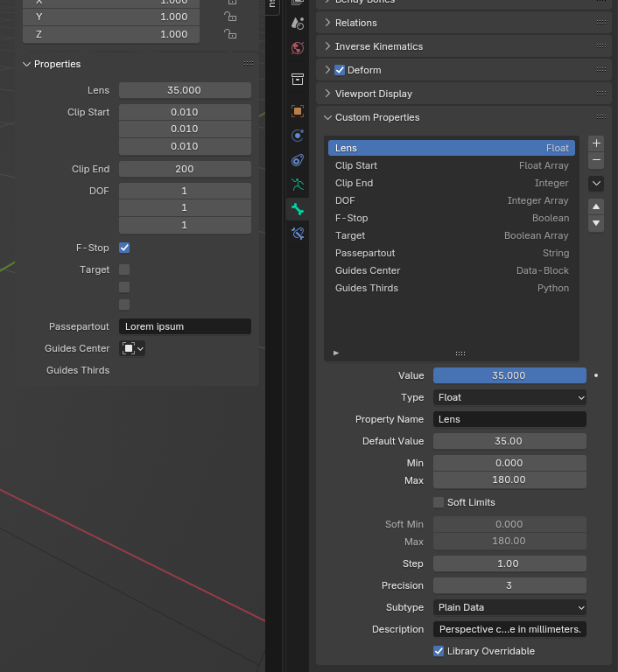618x672 pixels.
Task: Select the Bone properties tab
Action: click(298, 209)
